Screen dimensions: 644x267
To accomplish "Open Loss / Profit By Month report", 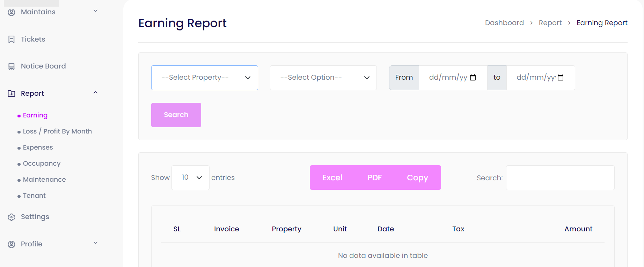I will (57, 131).
